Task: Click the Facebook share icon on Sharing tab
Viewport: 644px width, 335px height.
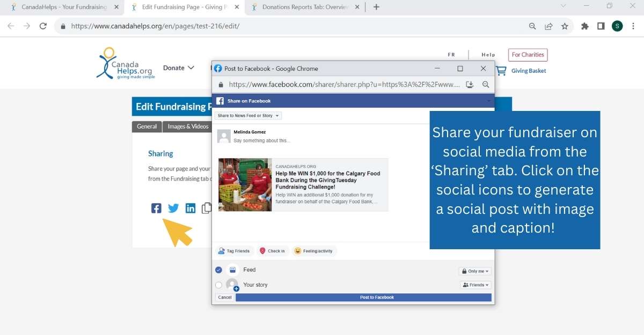Action: pyautogui.click(x=156, y=209)
